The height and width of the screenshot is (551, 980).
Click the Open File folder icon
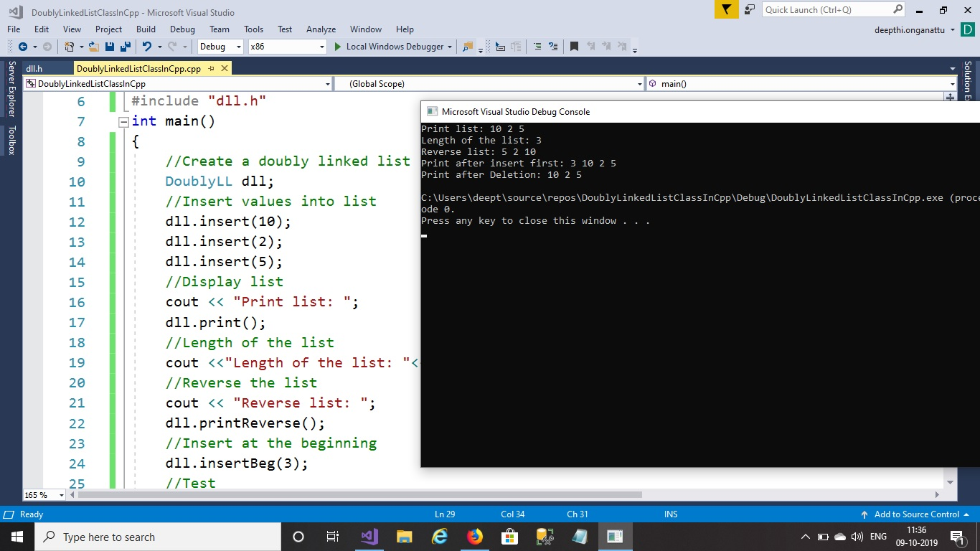pyautogui.click(x=94, y=47)
